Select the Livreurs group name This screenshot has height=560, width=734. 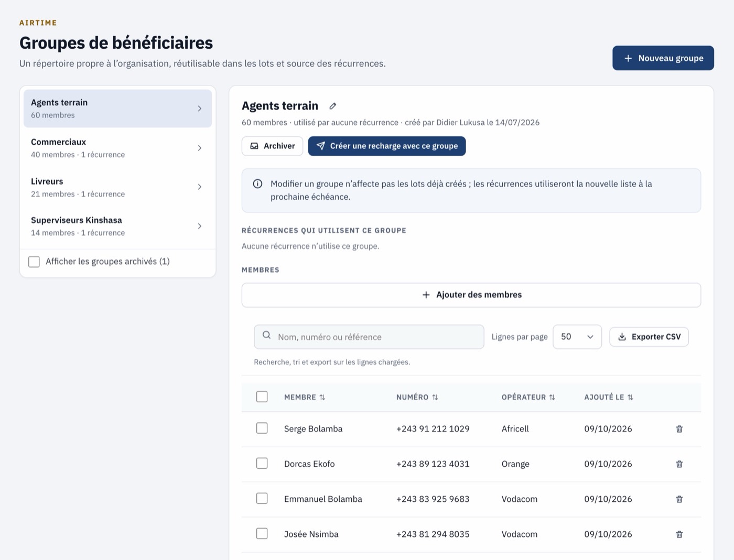pos(47,181)
